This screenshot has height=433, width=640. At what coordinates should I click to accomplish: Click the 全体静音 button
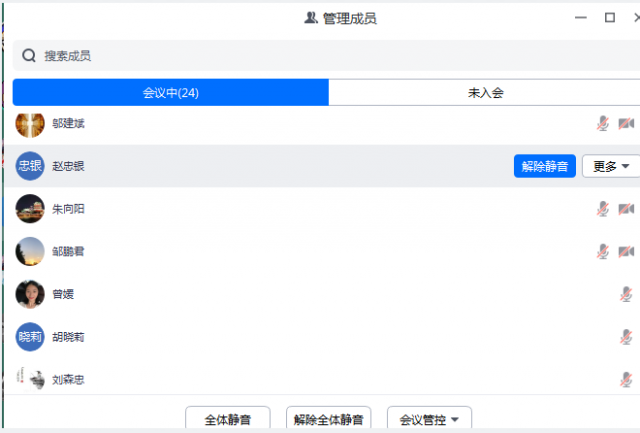228,419
